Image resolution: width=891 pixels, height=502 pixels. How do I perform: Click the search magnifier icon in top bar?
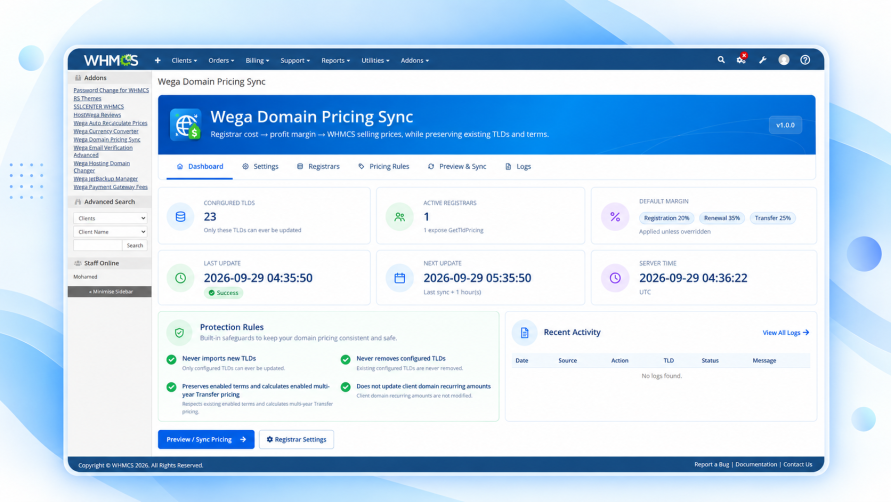coord(721,60)
